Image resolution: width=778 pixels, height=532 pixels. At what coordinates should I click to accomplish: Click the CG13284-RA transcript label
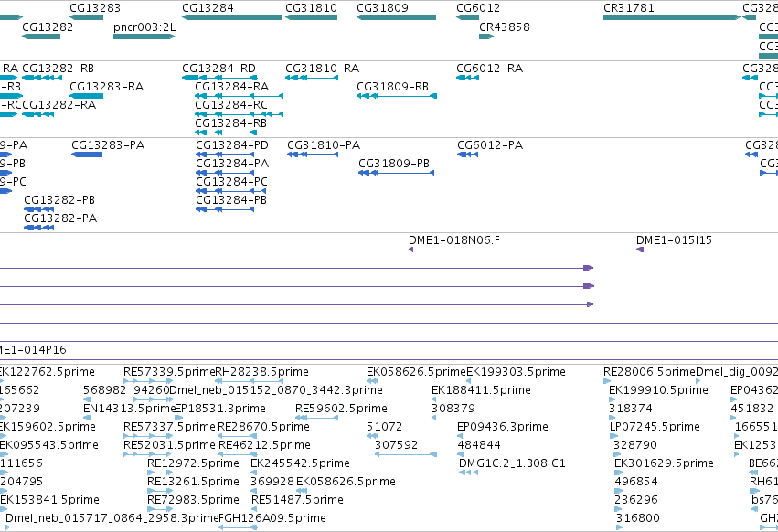coord(231,86)
